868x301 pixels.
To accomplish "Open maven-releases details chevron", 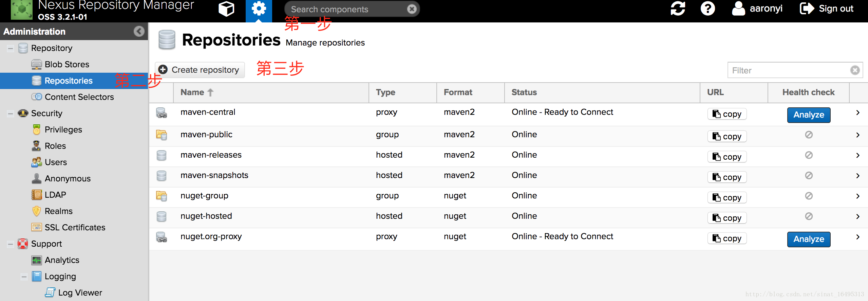I will pos(858,155).
